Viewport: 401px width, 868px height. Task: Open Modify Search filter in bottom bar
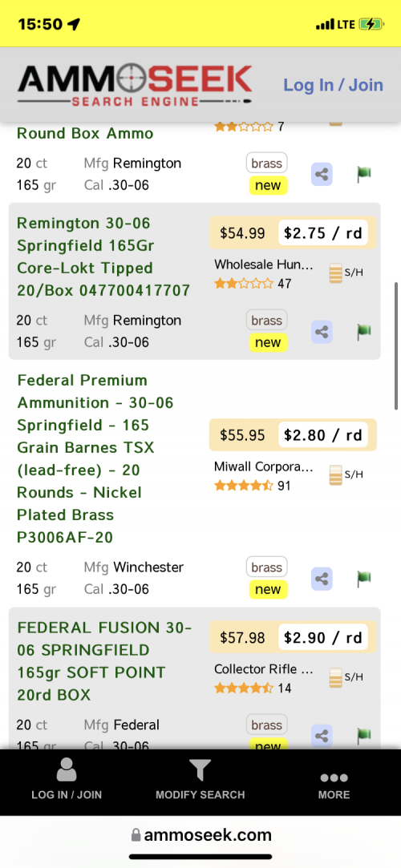click(200, 780)
